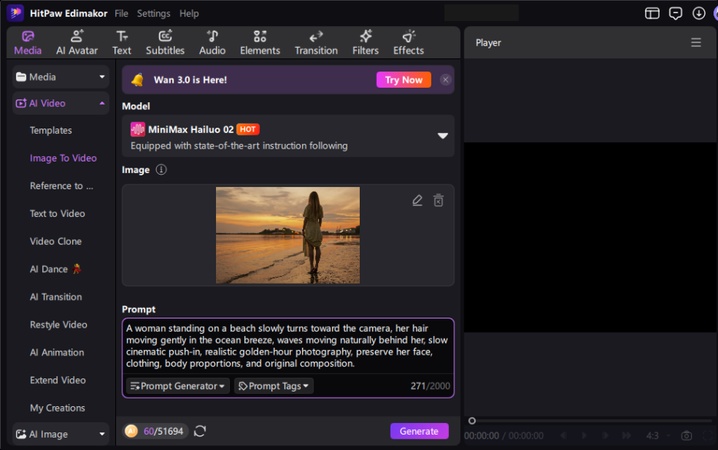Open Extend Video in sidebar

58,380
